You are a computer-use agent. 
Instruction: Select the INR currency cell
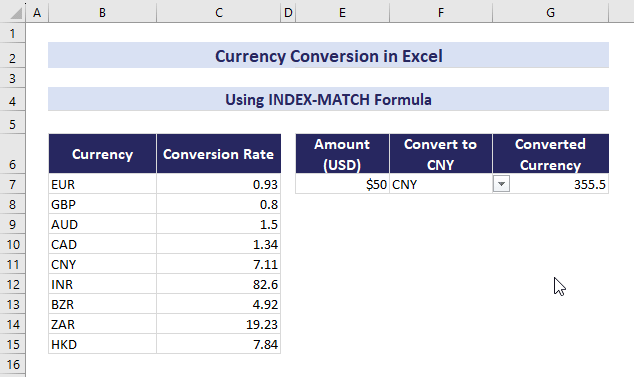tap(102, 284)
